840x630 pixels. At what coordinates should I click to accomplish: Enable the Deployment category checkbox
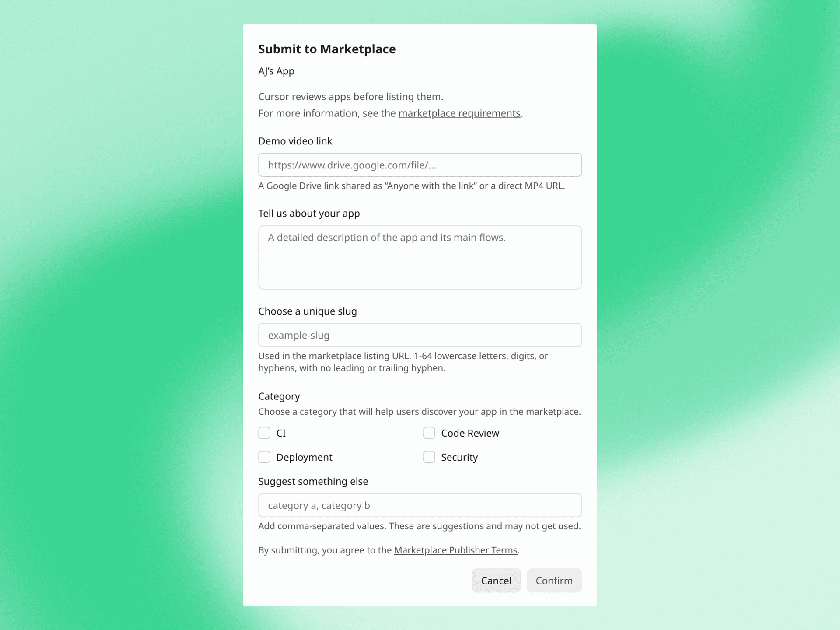click(264, 457)
